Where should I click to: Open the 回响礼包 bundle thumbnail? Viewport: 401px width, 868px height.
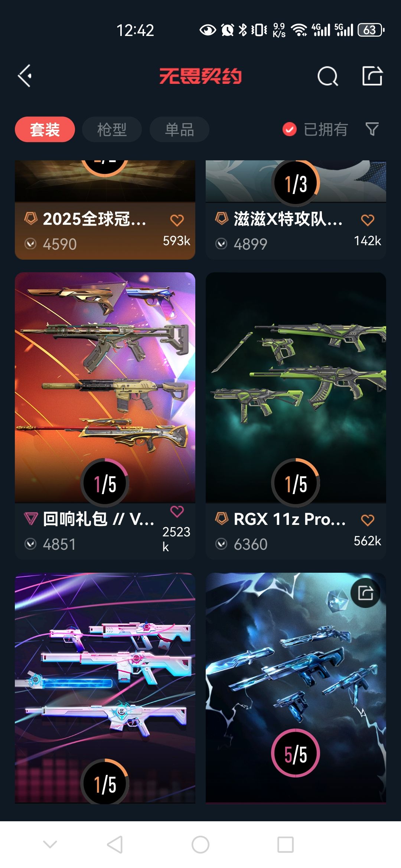[x=105, y=387]
